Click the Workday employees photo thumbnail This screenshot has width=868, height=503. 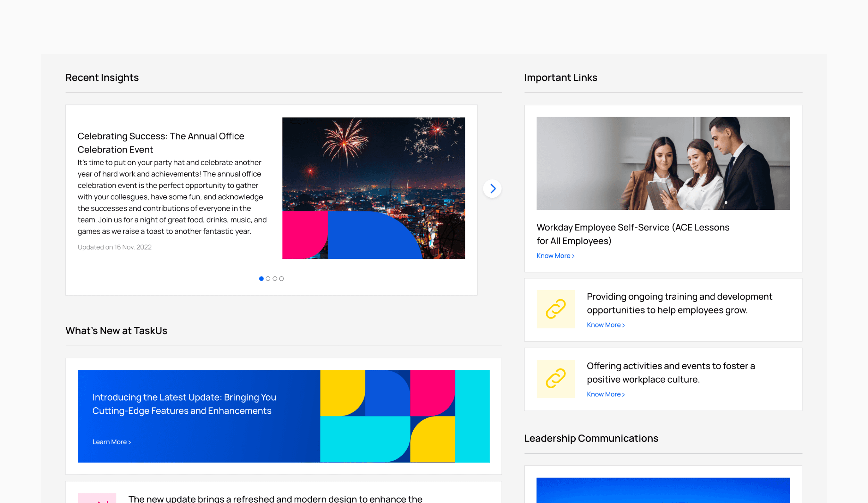(x=663, y=163)
